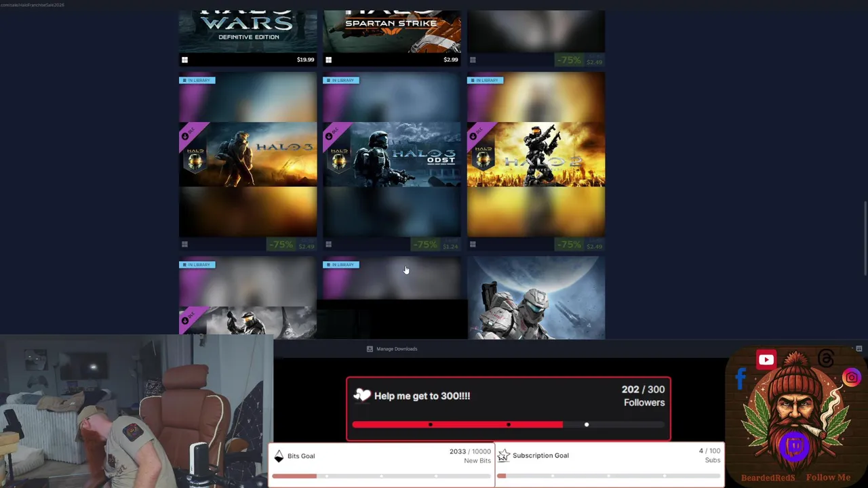Image resolution: width=868 pixels, height=488 pixels.
Task: Click the In Library badge on Halo 2 Anniversary
Action: pyautogui.click(x=485, y=80)
